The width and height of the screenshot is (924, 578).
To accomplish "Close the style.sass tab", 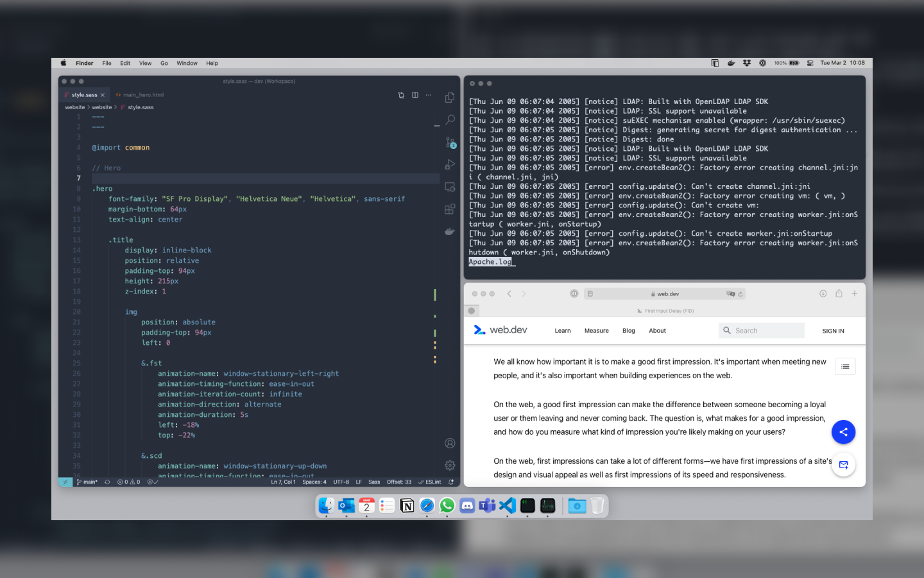I will pos(102,95).
